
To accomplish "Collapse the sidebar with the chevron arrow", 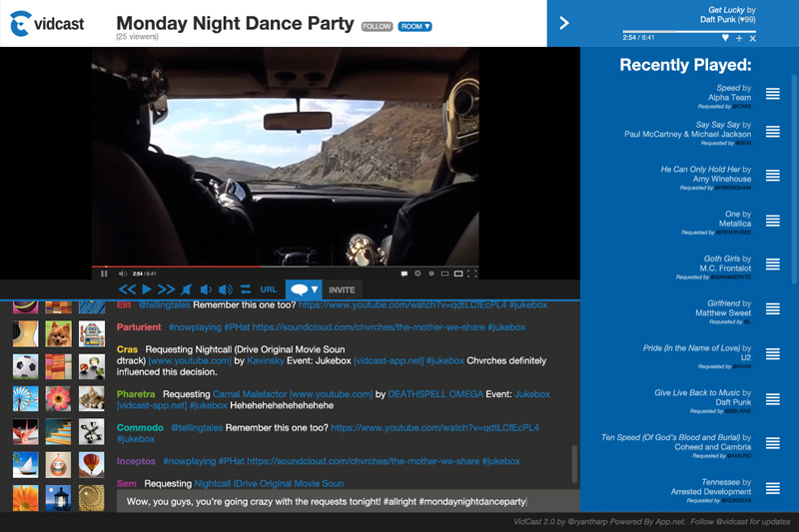I will (564, 23).
